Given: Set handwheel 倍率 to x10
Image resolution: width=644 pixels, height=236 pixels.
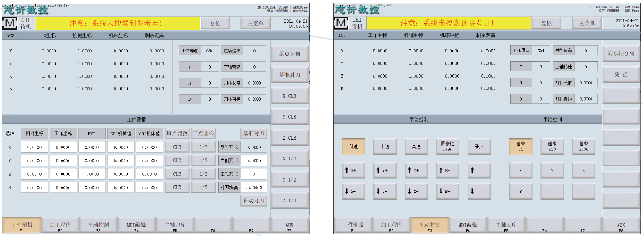Looking at the screenshot, I should 552,147.
